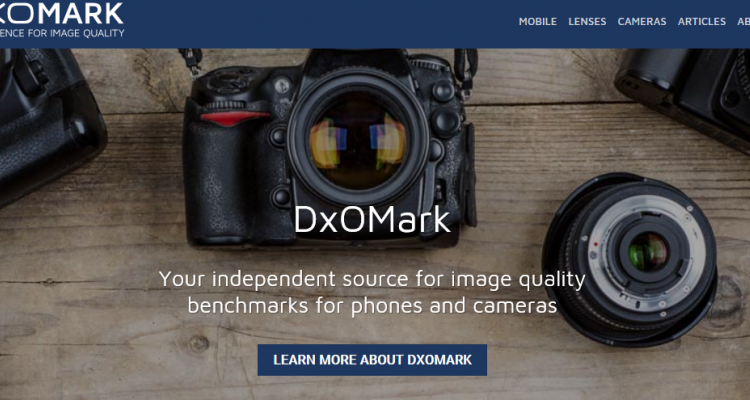This screenshot has height=400, width=750.
Task: Open the MOBILE menu item
Action: [538, 22]
